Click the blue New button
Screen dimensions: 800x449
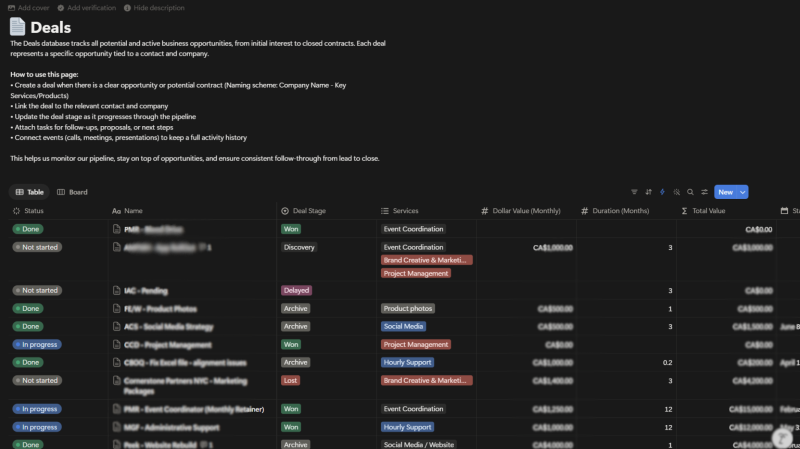(x=726, y=192)
